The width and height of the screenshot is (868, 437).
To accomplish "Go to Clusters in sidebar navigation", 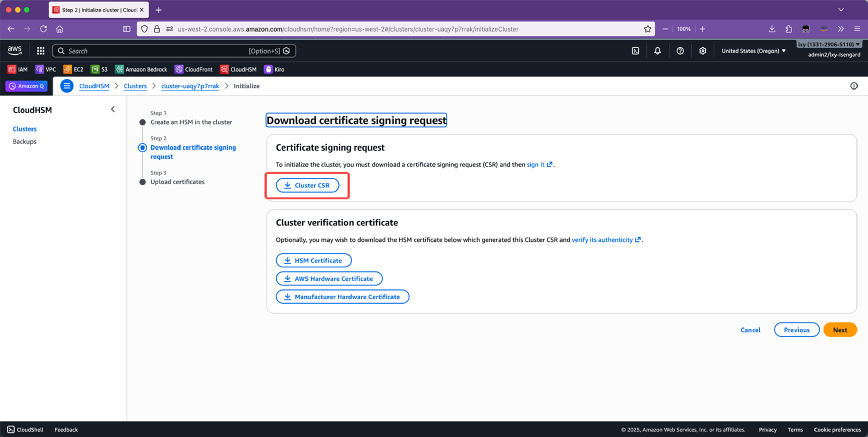I will pyautogui.click(x=24, y=129).
